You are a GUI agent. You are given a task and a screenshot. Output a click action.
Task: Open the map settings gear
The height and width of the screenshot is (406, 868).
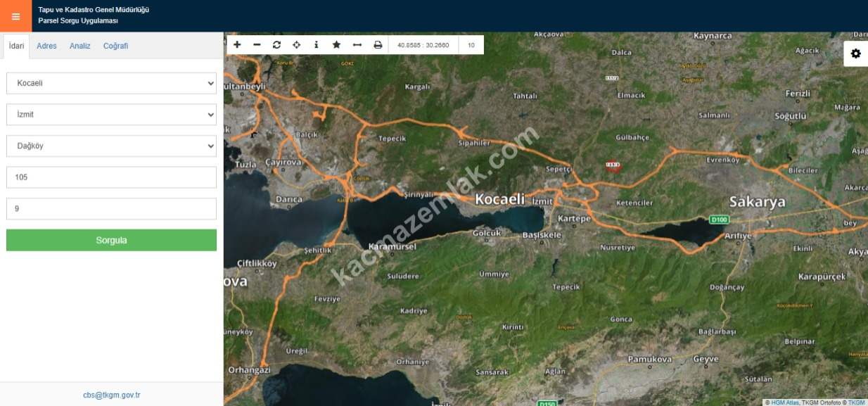(855, 53)
